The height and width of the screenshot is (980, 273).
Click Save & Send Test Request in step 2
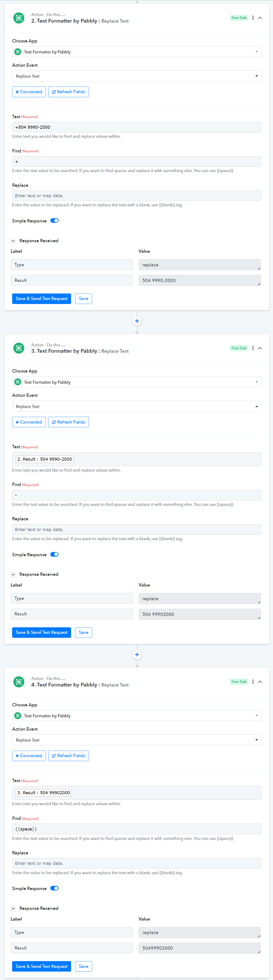click(41, 299)
